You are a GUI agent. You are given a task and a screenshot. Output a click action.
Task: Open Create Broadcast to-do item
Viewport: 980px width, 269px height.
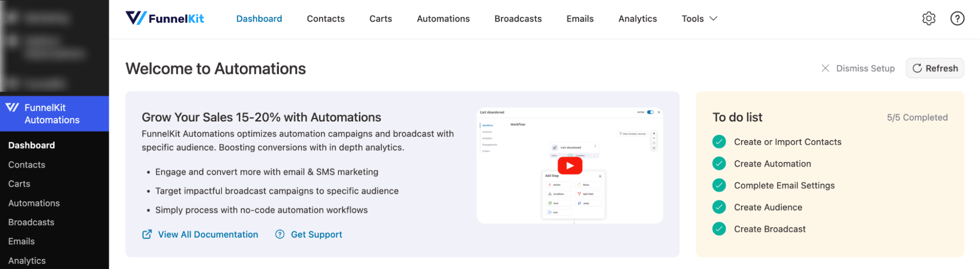(x=770, y=229)
